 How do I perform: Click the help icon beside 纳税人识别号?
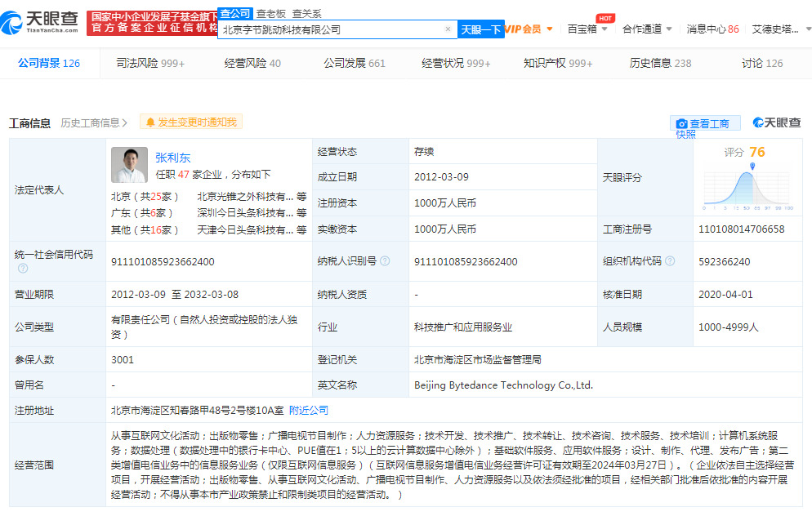[385, 261]
